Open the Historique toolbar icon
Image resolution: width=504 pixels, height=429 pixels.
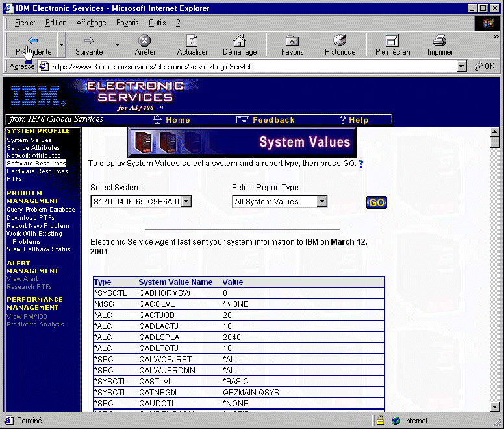click(x=340, y=40)
